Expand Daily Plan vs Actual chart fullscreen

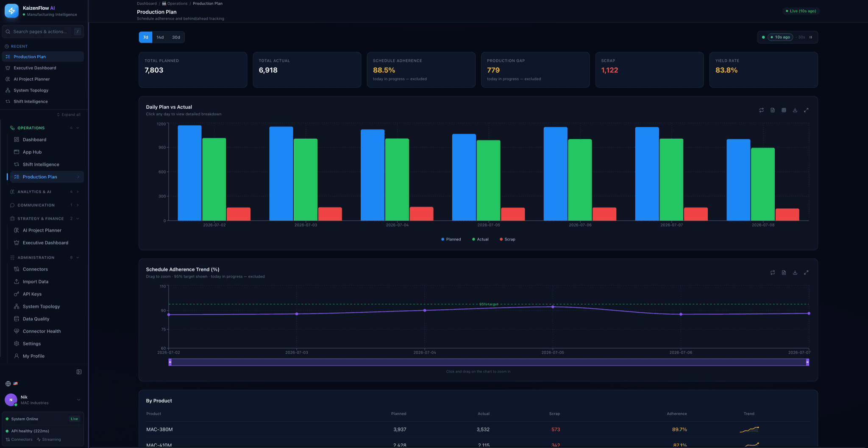click(806, 110)
